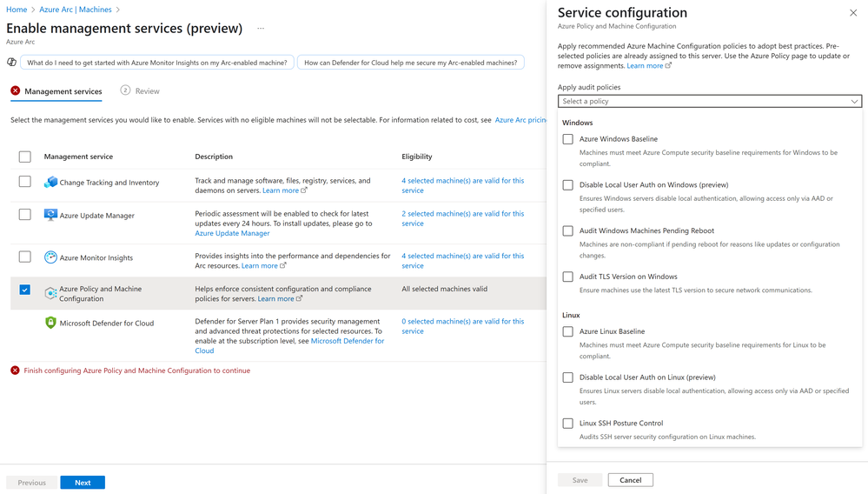Click the Finish configuring Azure Policy error message
This screenshot has height=494, width=868.
tap(136, 370)
